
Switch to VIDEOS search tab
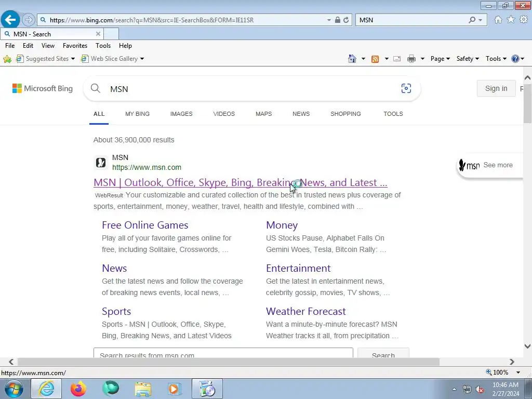tap(224, 114)
